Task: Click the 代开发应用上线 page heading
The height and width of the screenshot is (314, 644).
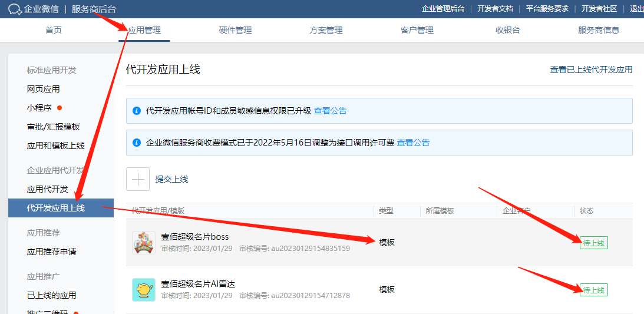Action: pos(163,70)
